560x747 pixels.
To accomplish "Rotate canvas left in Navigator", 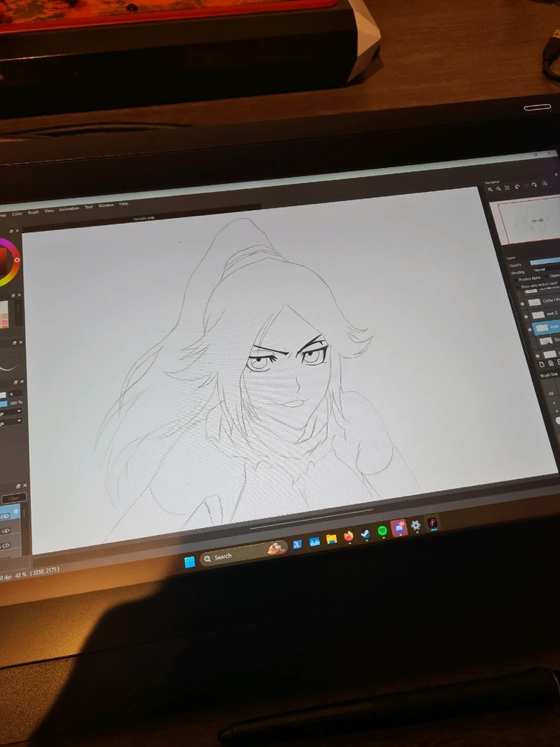I will click(517, 187).
